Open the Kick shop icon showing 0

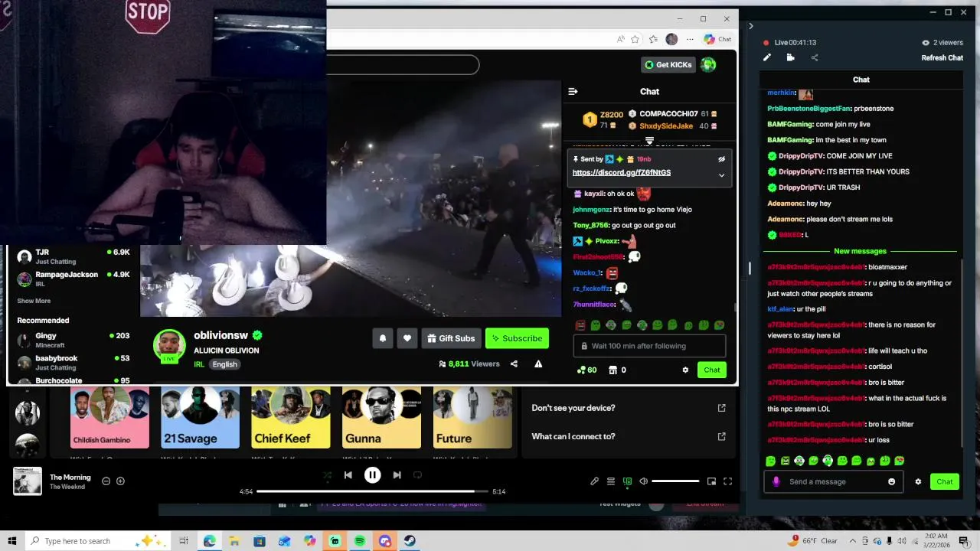[x=617, y=370]
